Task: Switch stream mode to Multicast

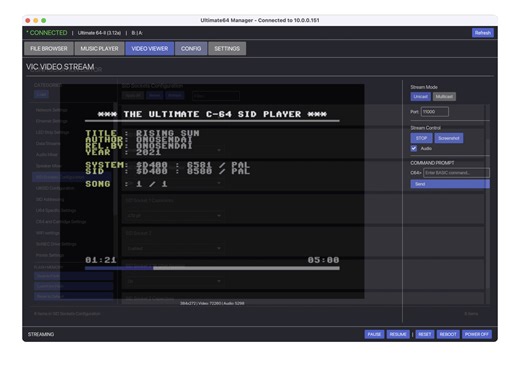Action: pos(444,97)
